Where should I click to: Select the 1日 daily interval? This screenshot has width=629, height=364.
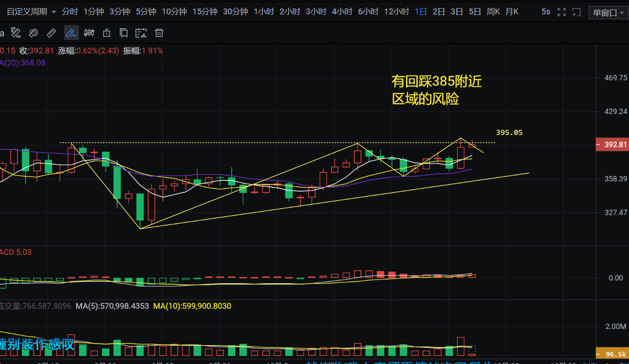[x=421, y=12]
